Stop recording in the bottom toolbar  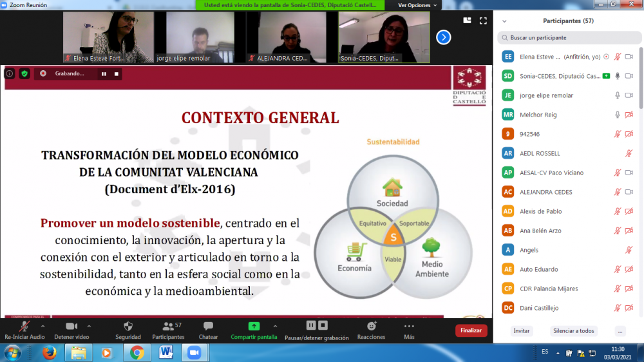pos(323,326)
